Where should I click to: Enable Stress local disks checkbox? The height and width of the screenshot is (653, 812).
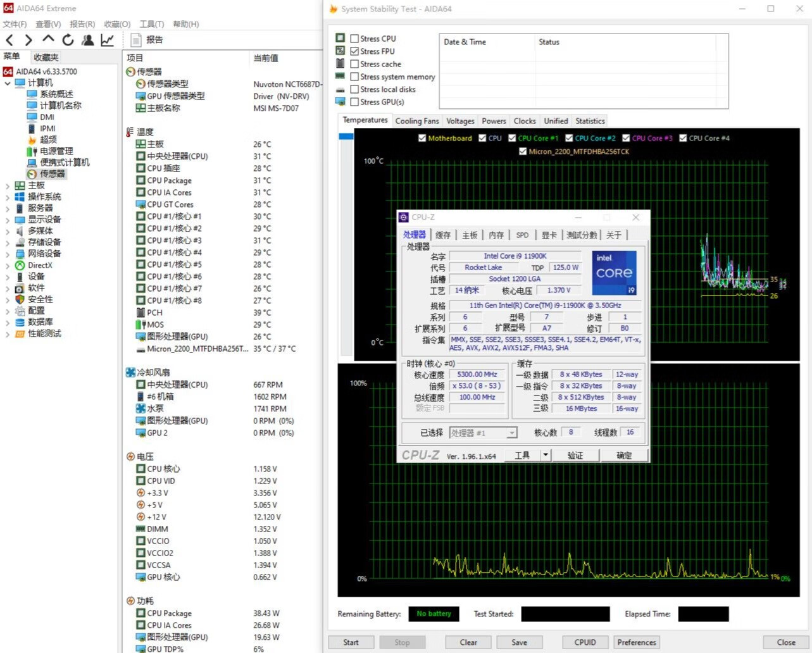[x=354, y=89]
